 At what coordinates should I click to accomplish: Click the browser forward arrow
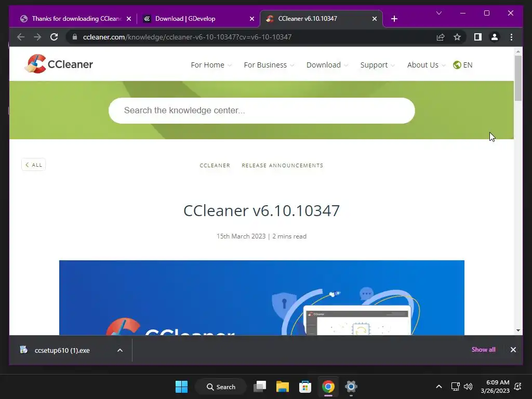[37, 37]
